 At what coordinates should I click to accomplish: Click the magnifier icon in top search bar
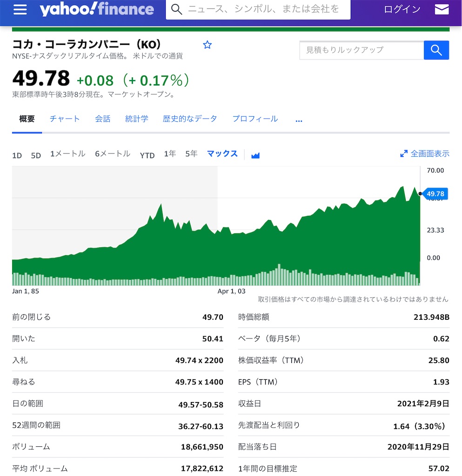(x=176, y=9)
